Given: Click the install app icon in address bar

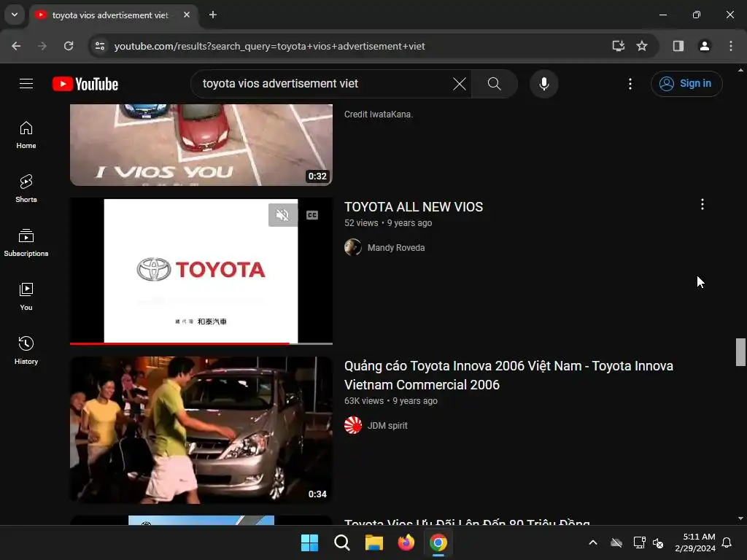Looking at the screenshot, I should 619,46.
